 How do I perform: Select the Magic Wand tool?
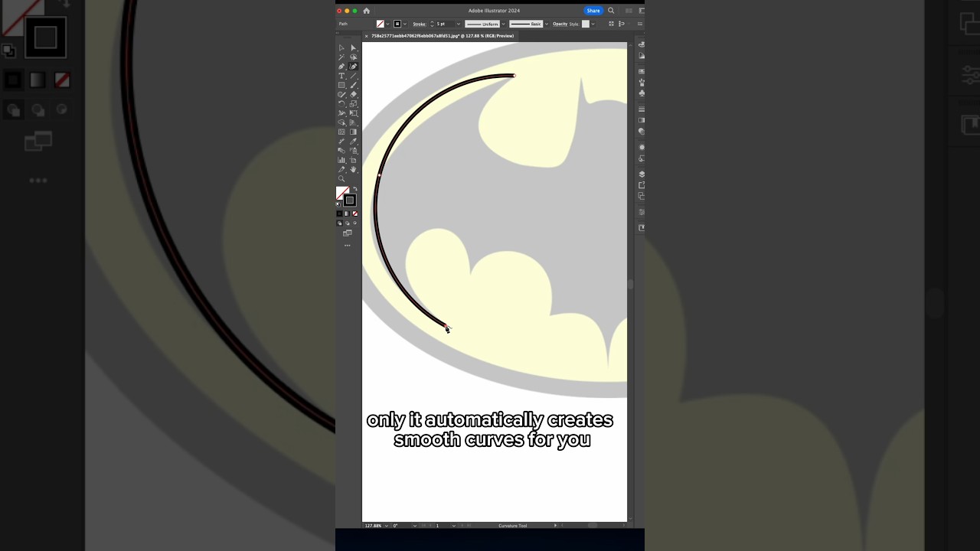point(341,57)
